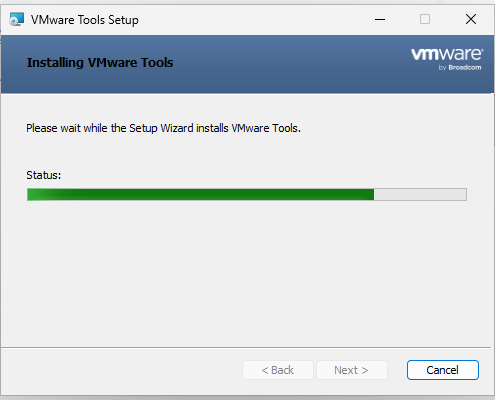Click the green filled part of the progress bar
The height and width of the screenshot is (400, 495).
(200, 195)
